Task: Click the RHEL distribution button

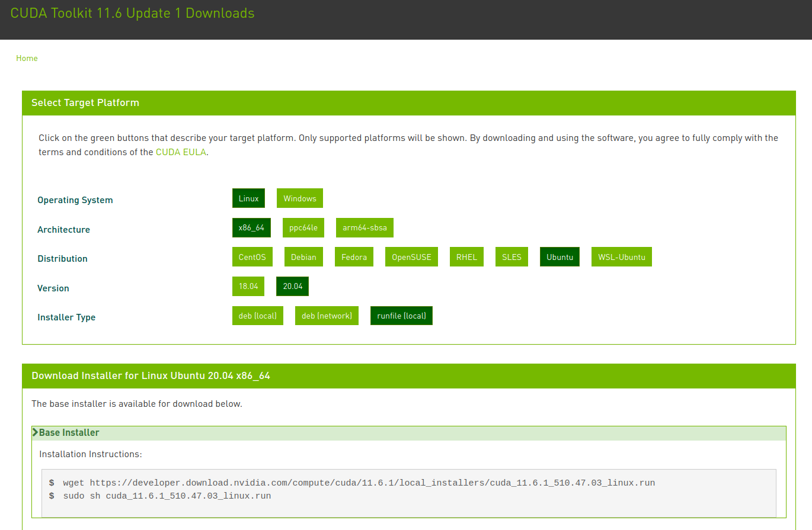Action: coord(466,257)
